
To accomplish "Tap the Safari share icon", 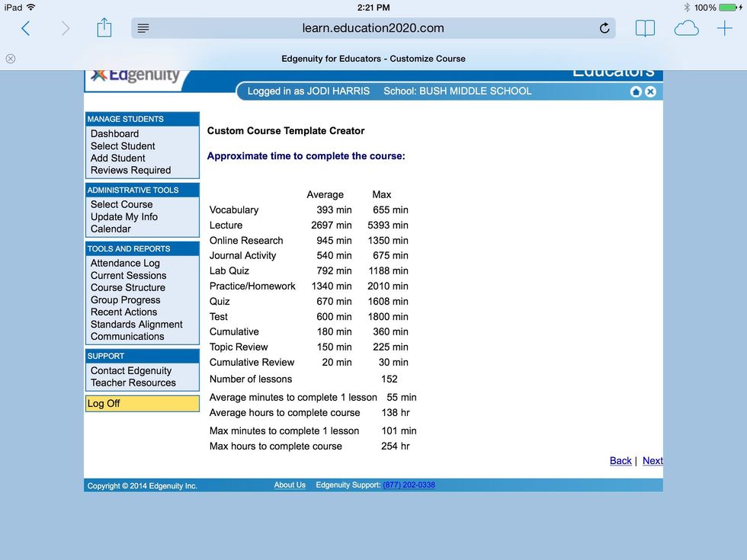I will coord(104,29).
